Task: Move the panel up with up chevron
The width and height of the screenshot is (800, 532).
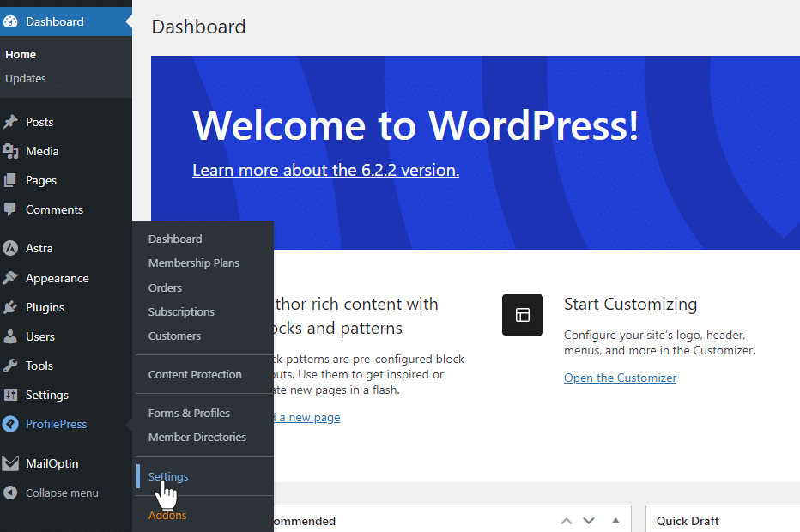Action: click(x=567, y=521)
